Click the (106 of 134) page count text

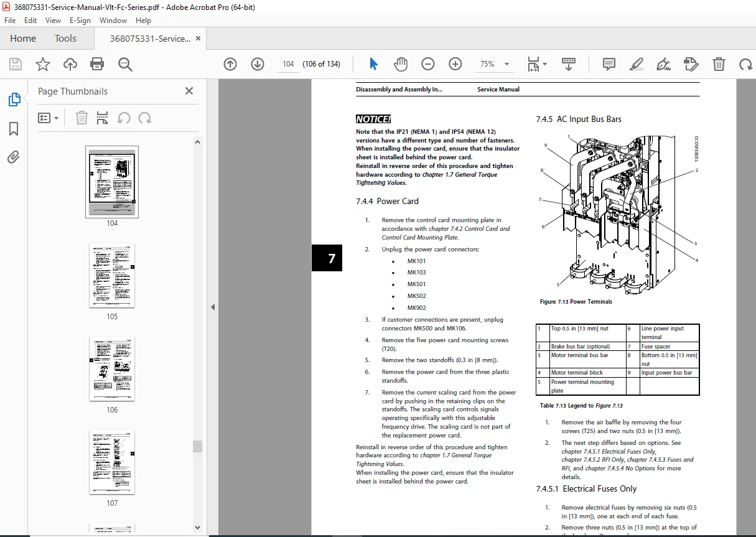321,64
